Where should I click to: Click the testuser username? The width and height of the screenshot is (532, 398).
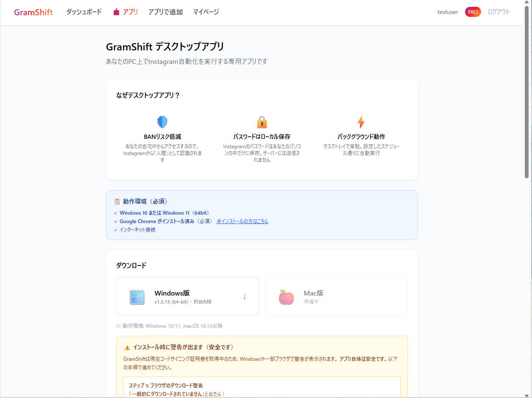tap(448, 12)
